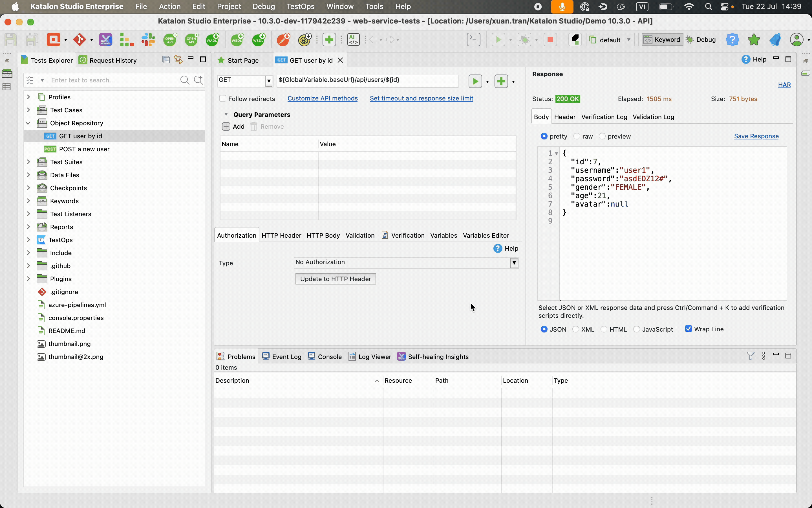Expand the Test Cases tree node
Viewport: 812px width, 508px height.
point(28,110)
